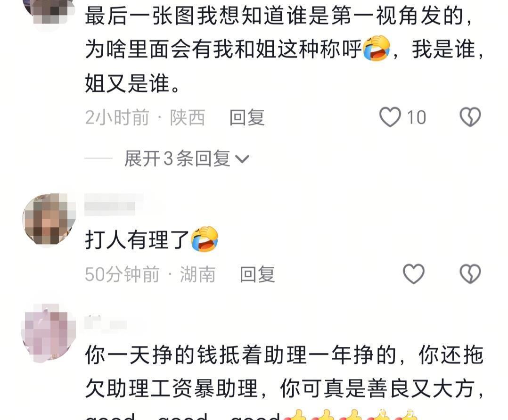The image size is (508, 420).
Task: Open the pink avatar of third commenter
Action: (x=49, y=333)
